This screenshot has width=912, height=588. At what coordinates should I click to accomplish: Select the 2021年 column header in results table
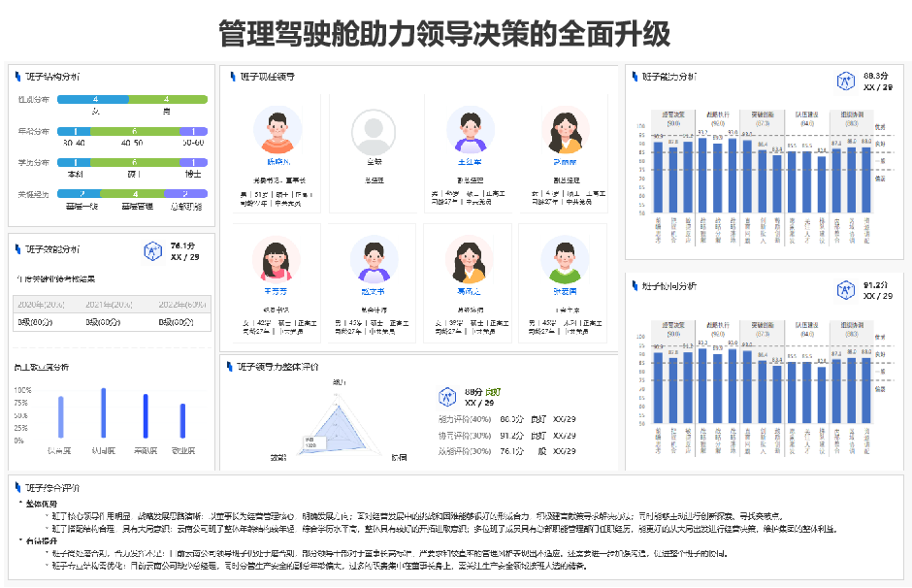pos(109,302)
